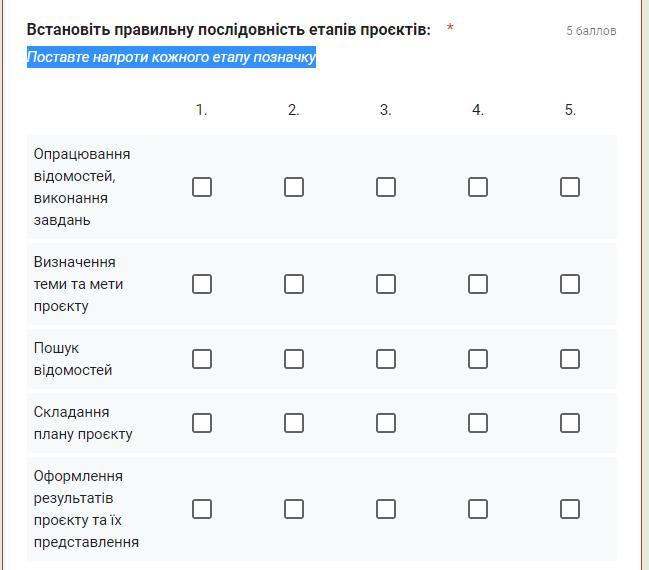649x570 pixels.
Task: Click the column header labeled 3.
Action: coord(385,110)
